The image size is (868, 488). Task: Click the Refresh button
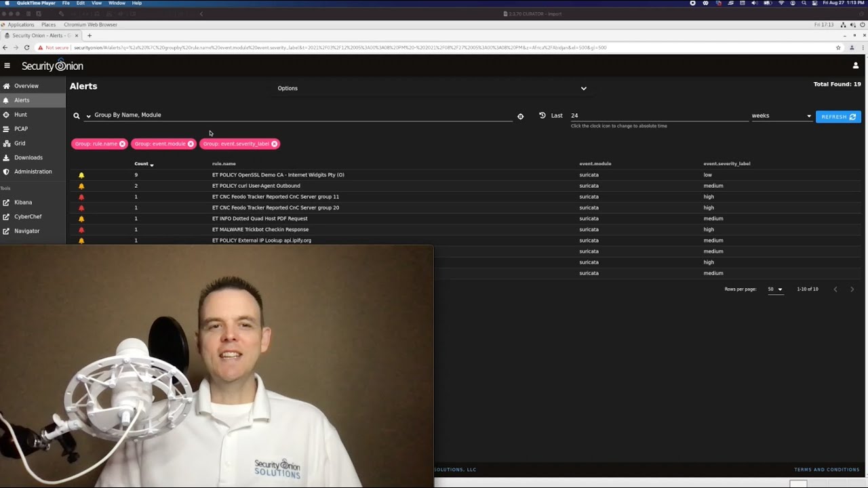pyautogui.click(x=838, y=117)
